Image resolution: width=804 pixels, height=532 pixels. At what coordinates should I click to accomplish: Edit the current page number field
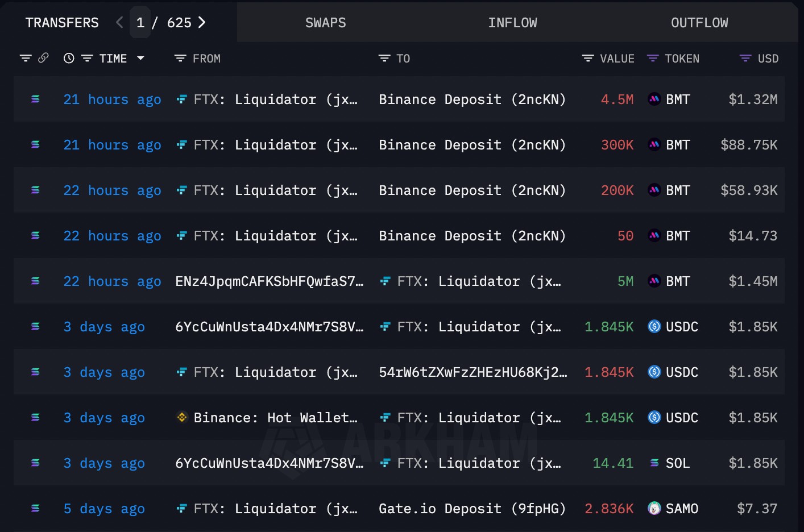[140, 23]
